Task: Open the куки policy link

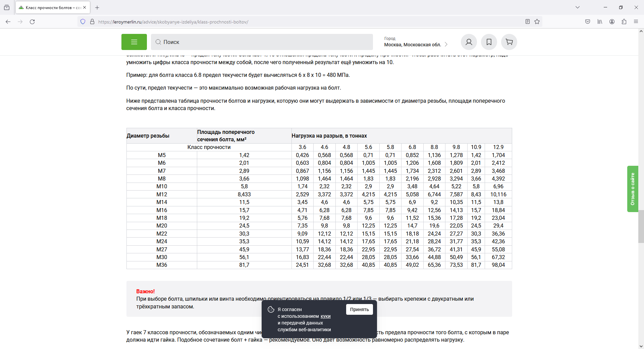Action: point(325,316)
